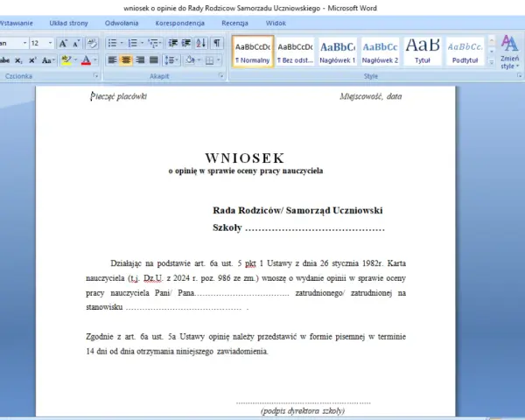Open Style pane dialog launcher
This screenshot has width=525, height=420.
tap(519, 76)
